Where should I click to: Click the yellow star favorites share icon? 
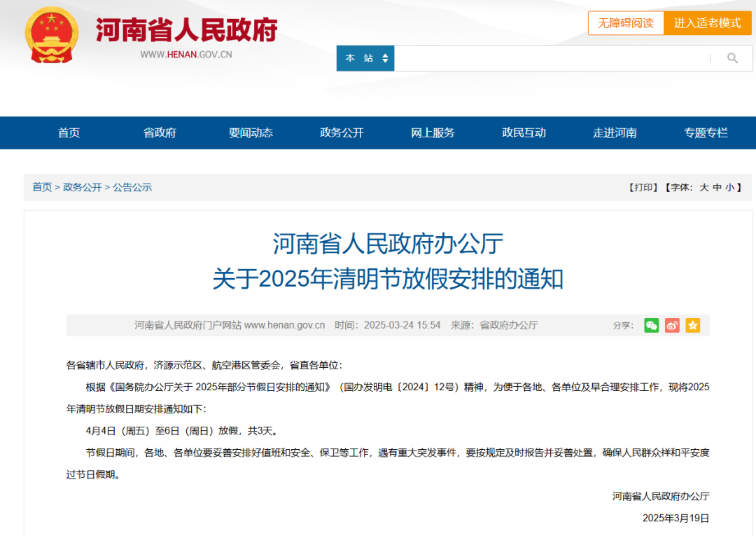click(692, 325)
